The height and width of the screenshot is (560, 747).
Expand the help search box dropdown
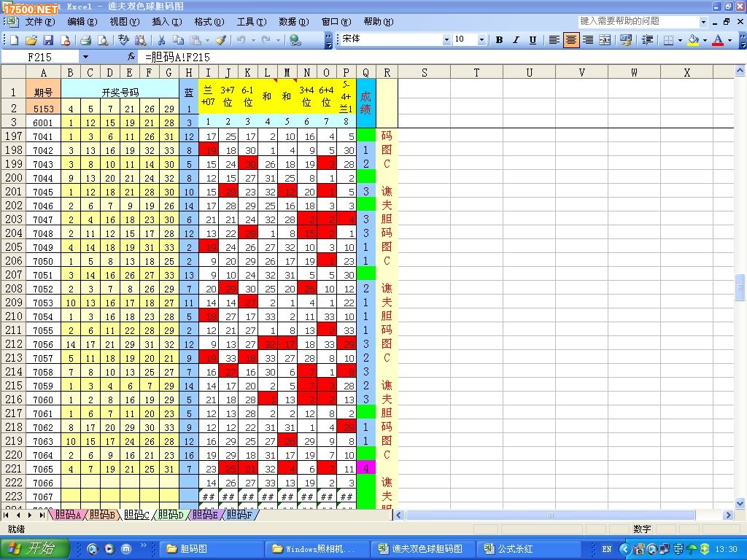704,22
